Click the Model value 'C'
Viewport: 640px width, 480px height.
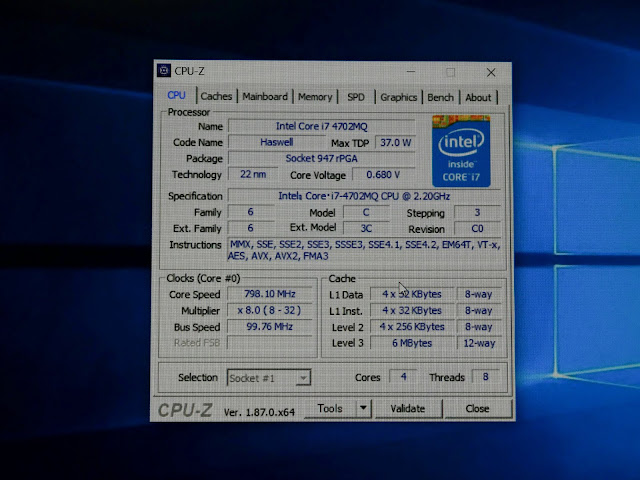click(366, 212)
